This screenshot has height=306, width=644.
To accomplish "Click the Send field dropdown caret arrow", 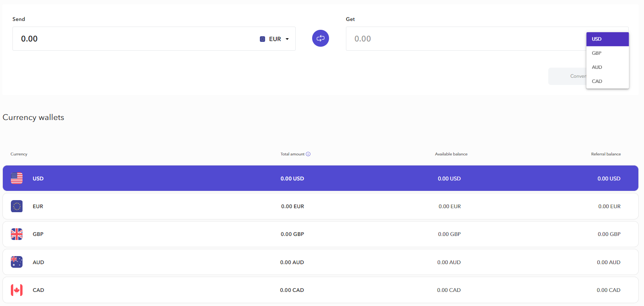I will (287, 39).
